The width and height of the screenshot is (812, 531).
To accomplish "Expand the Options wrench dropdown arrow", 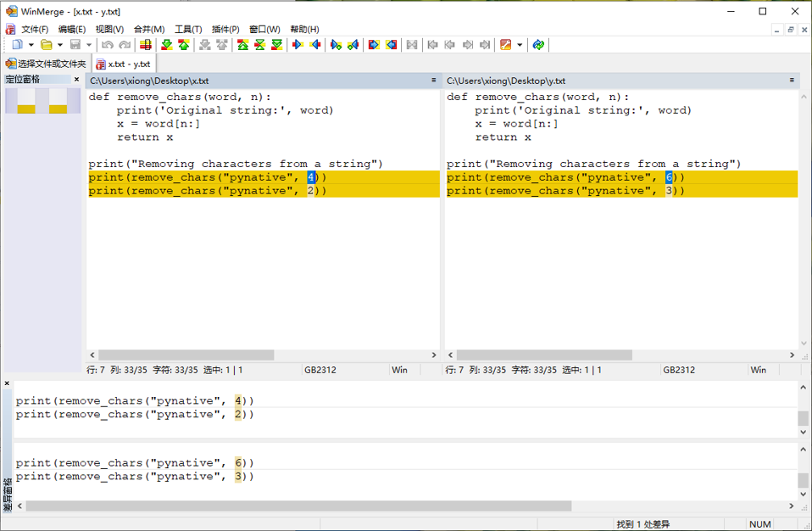I will point(520,45).
